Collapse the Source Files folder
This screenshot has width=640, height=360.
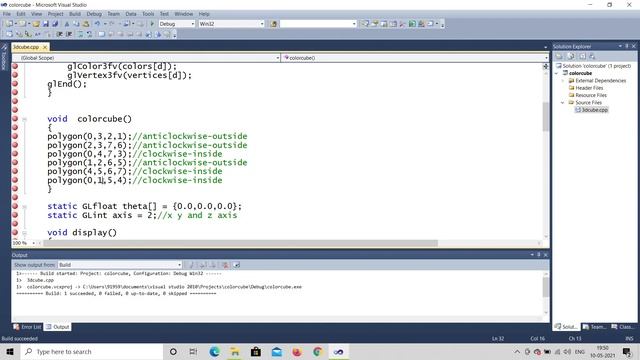[563, 103]
